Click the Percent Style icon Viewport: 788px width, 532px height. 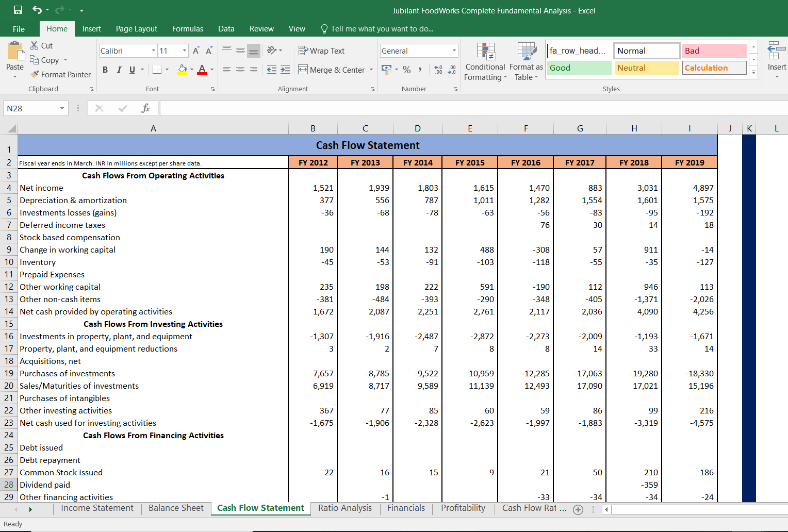[407, 69]
